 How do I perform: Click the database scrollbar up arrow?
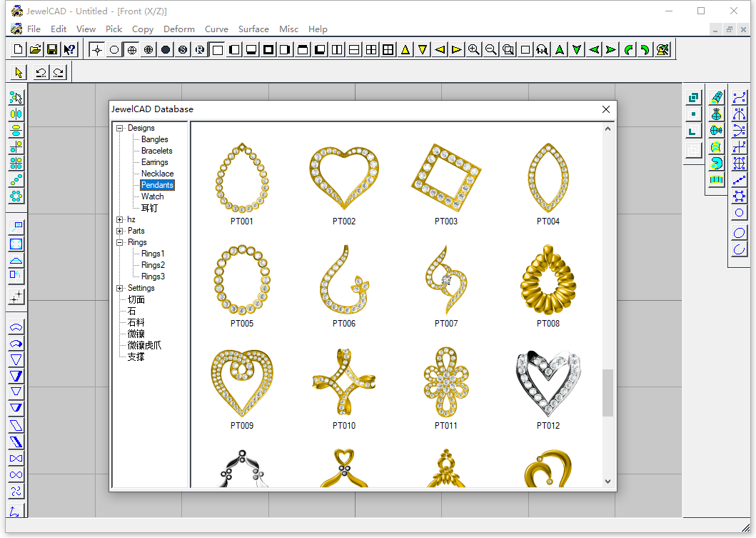pyautogui.click(x=608, y=129)
